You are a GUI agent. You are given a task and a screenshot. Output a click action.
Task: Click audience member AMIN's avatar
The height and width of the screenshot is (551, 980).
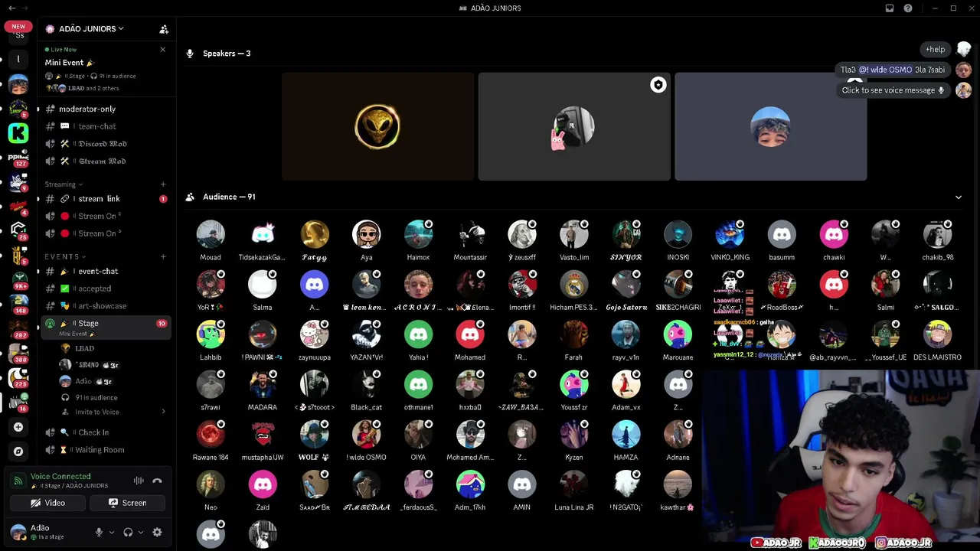522,484
